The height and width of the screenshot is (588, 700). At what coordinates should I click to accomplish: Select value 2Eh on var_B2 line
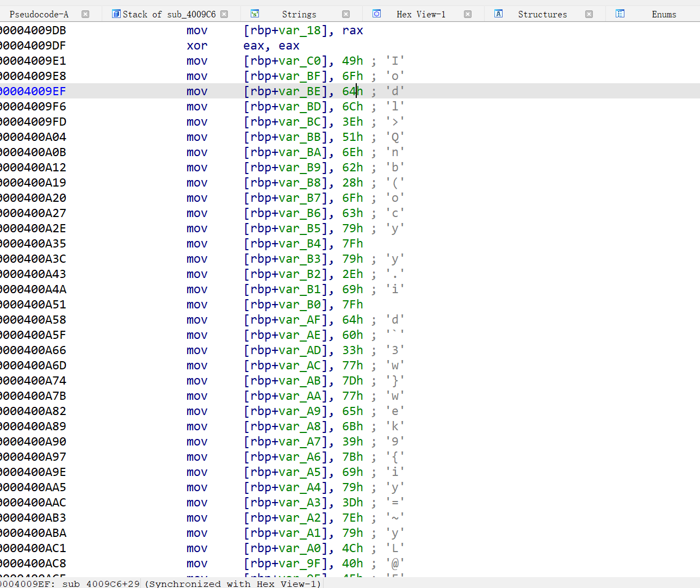pos(352,274)
